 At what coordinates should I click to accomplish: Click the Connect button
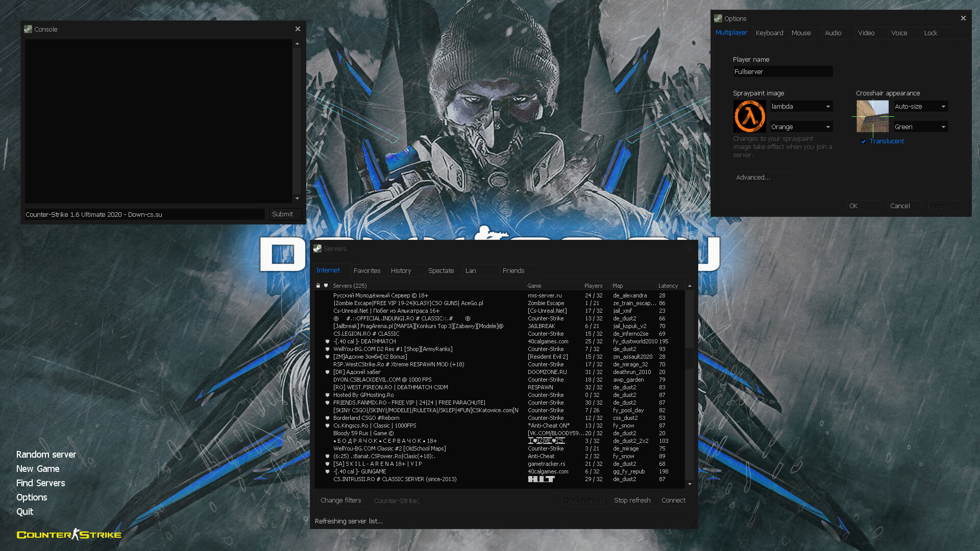pos(673,500)
